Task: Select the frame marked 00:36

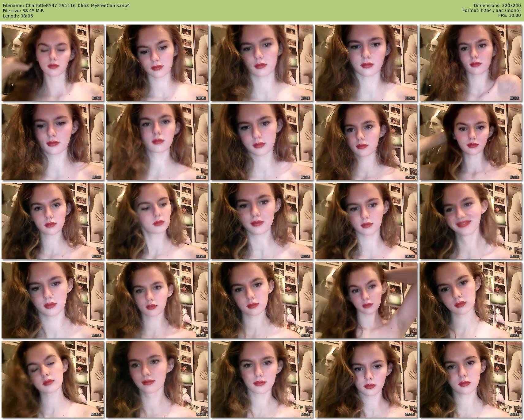Action: pyautogui.click(x=157, y=63)
